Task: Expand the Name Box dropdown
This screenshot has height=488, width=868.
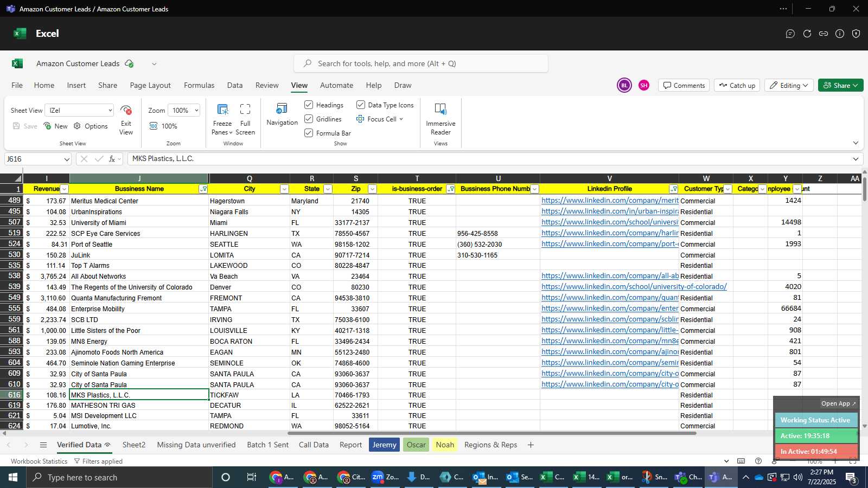Action: point(67,159)
